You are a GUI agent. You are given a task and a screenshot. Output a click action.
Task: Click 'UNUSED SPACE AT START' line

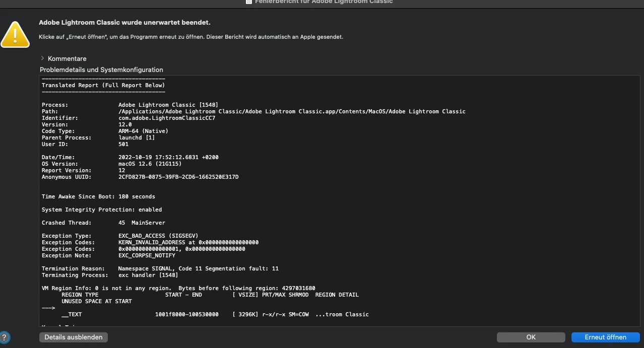97,301
